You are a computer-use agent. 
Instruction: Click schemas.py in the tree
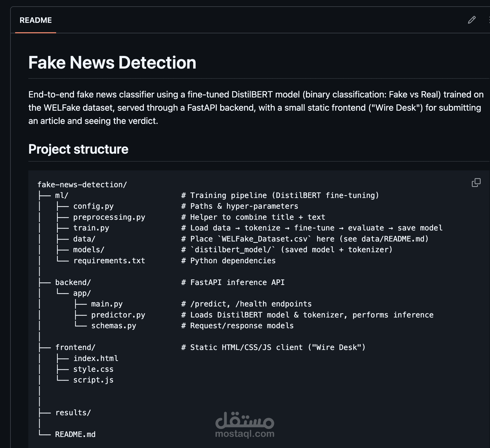(x=114, y=326)
